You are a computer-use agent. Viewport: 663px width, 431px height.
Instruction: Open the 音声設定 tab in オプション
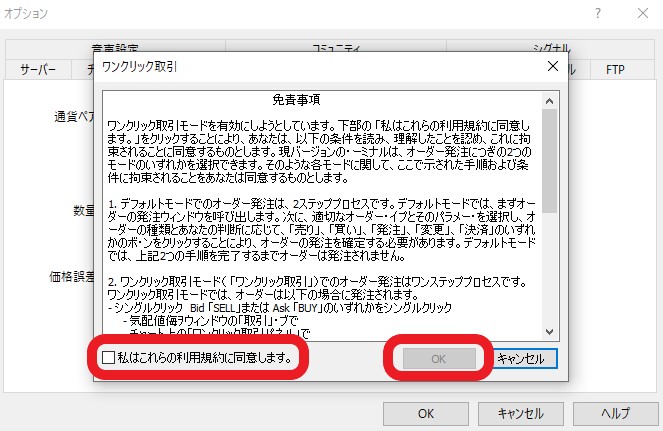[115, 47]
